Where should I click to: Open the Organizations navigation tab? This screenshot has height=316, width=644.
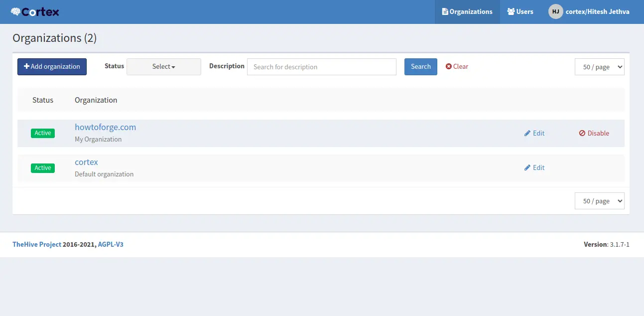click(467, 11)
